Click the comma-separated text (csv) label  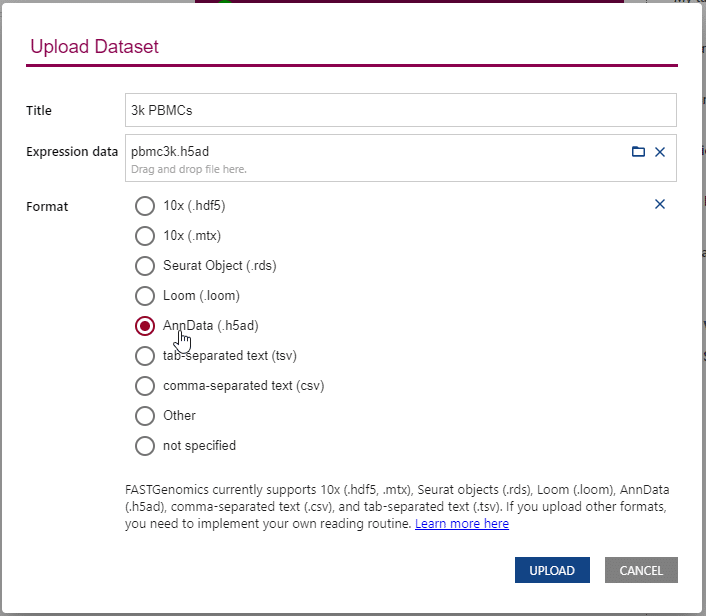(x=244, y=386)
